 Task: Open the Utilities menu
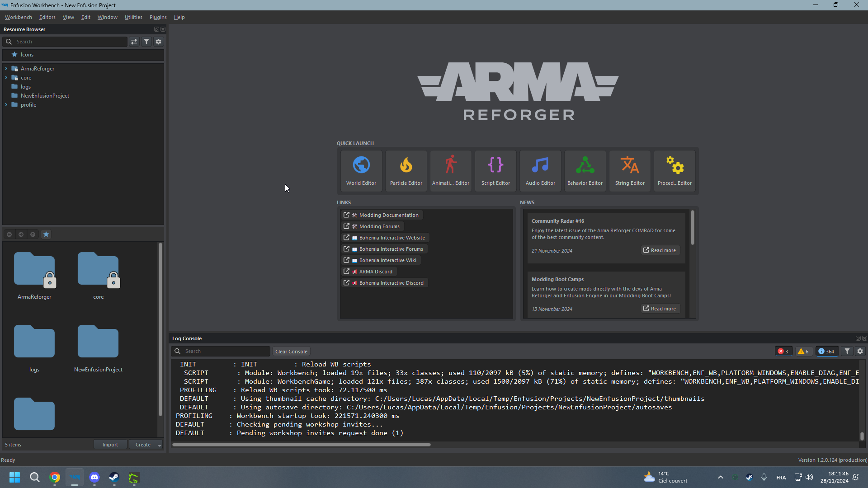[133, 17]
